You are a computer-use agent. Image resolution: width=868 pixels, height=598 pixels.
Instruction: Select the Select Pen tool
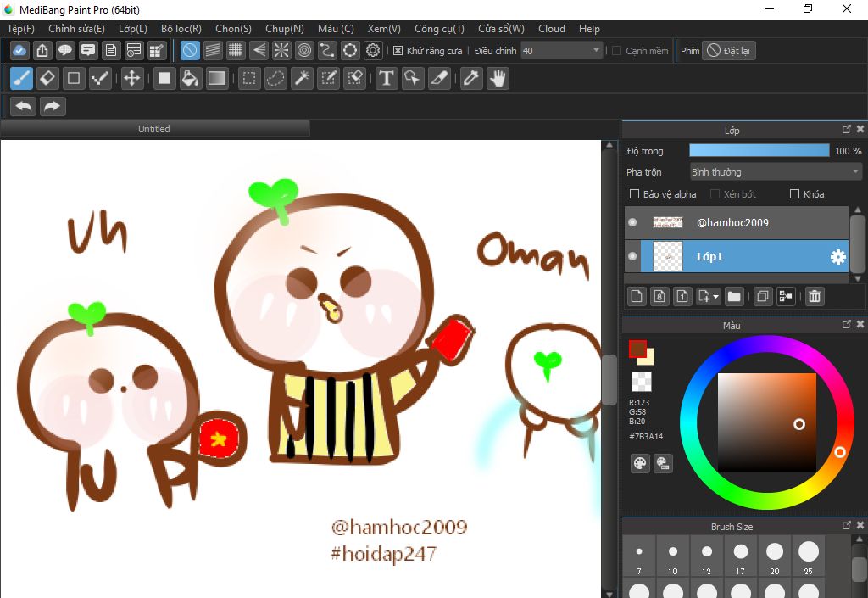328,78
